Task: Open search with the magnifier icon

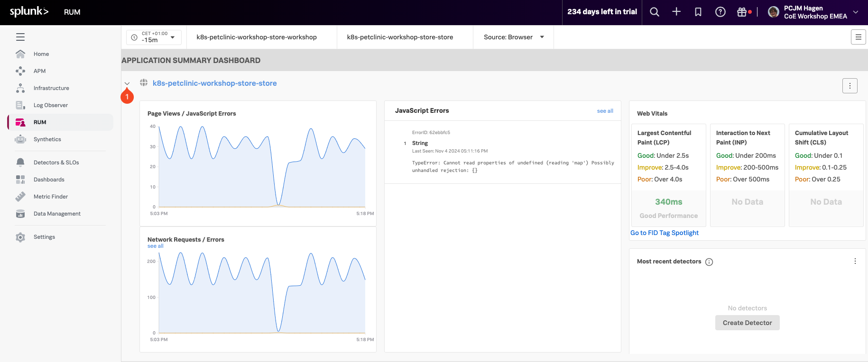Action: [x=655, y=12]
